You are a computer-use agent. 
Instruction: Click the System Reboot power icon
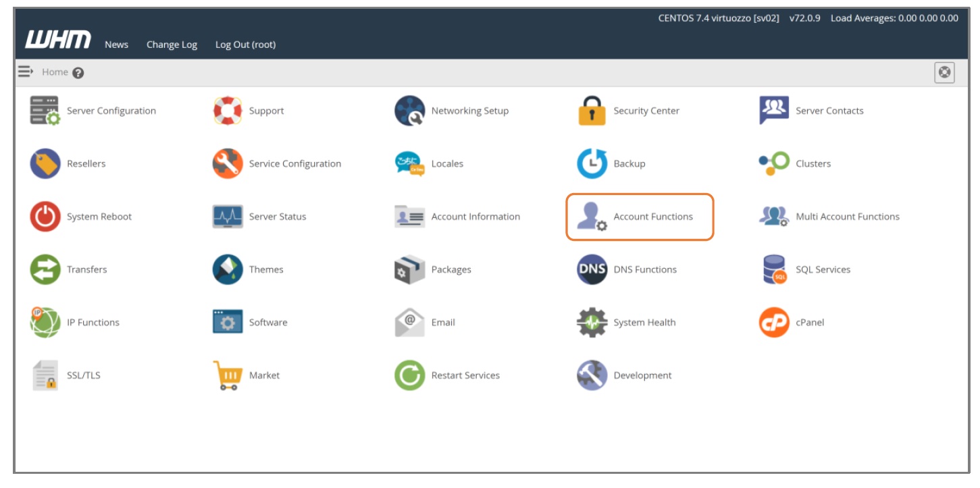(x=45, y=217)
